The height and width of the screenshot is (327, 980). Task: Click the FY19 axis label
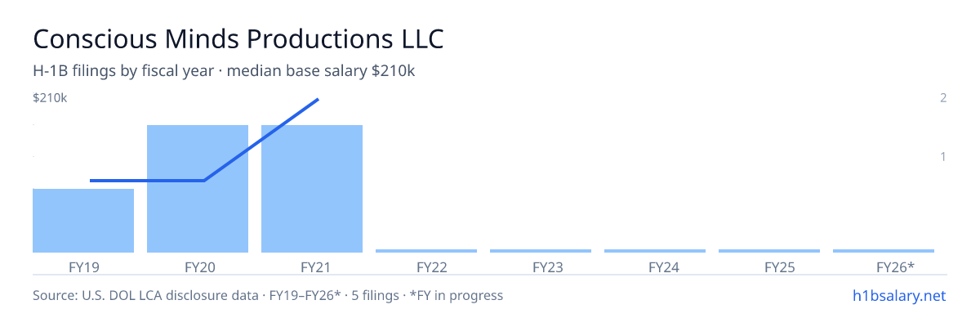click(x=83, y=267)
